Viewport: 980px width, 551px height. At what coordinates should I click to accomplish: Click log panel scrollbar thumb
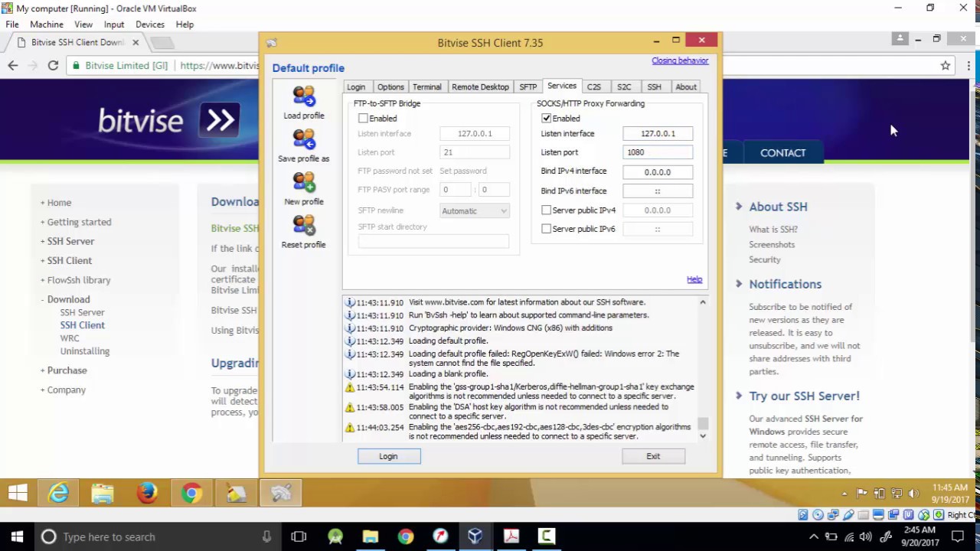pyautogui.click(x=703, y=423)
